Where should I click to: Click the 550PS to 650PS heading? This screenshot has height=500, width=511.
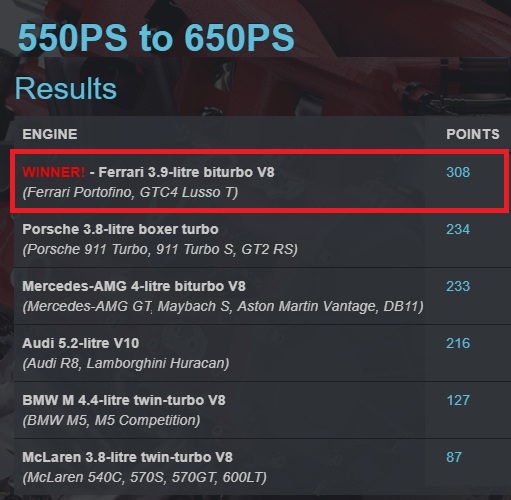tap(156, 37)
